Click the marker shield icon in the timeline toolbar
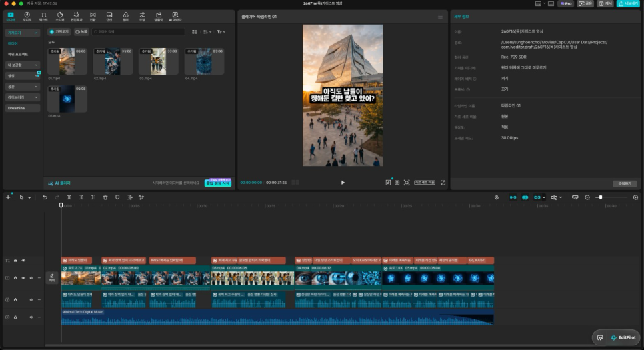Image resolution: width=644 pixels, height=350 pixels. pyautogui.click(x=117, y=197)
